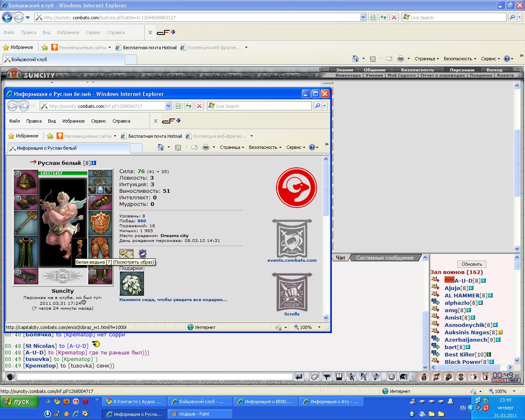The image size is (525, 420).
Task: Open the Персонаж game menu
Action: pyautogui.click(x=462, y=70)
